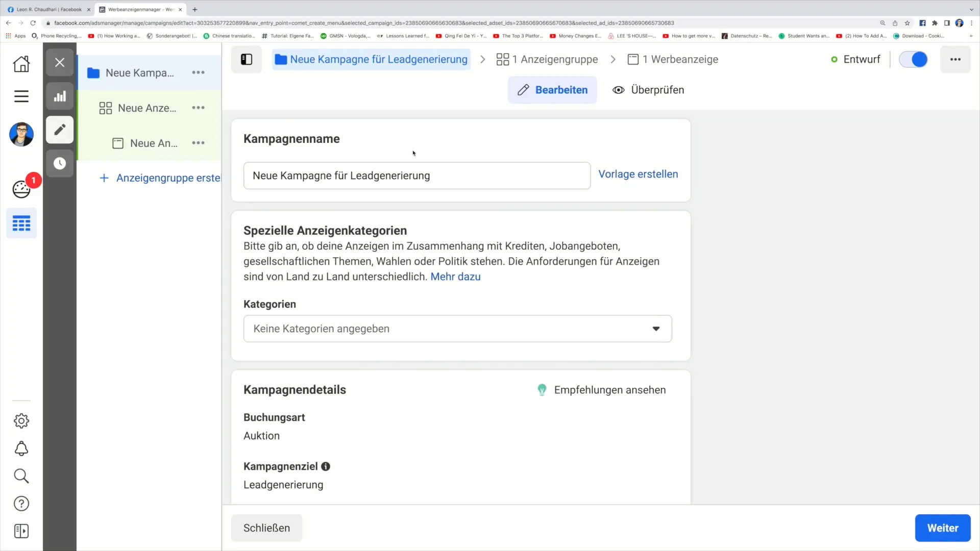Viewport: 980px width, 551px height.
Task: Expand the three-dot menu on Neue Anze...
Action: 198,108
